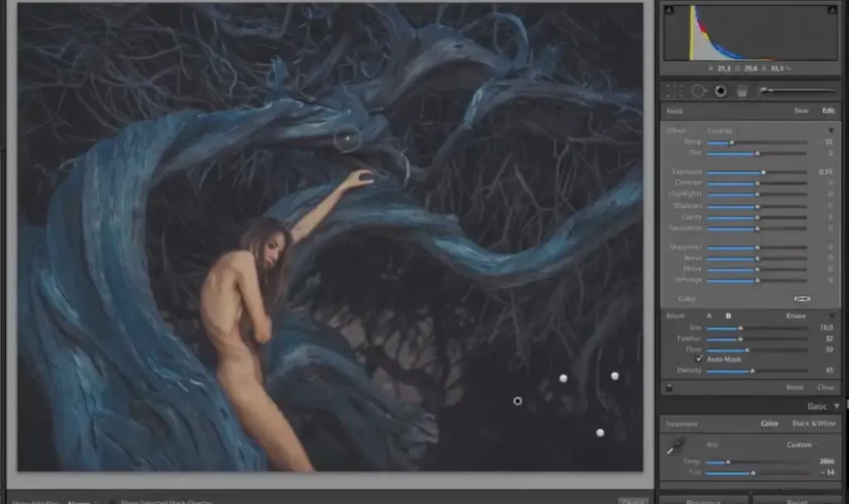Choose brush A
The image size is (849, 504).
710,316
